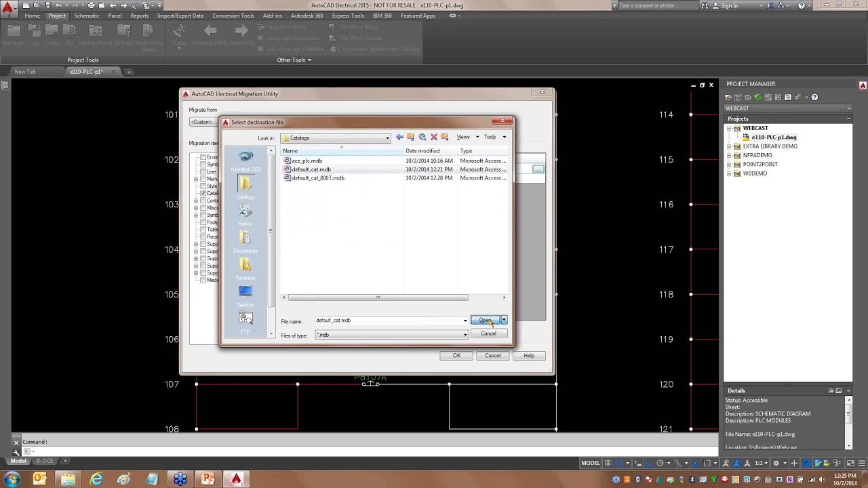Switch to the New Tab drawing tab
This screenshot has height=488, width=868.
[25, 72]
